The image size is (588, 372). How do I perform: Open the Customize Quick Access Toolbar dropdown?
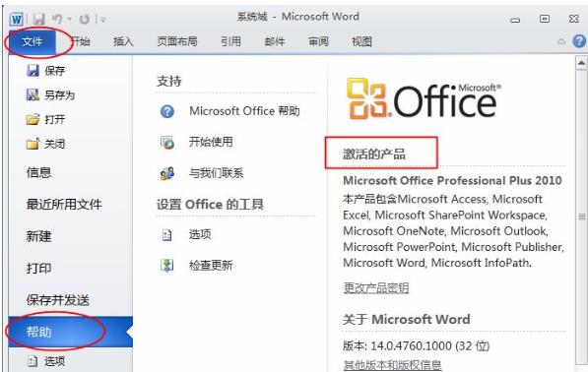pyautogui.click(x=103, y=19)
